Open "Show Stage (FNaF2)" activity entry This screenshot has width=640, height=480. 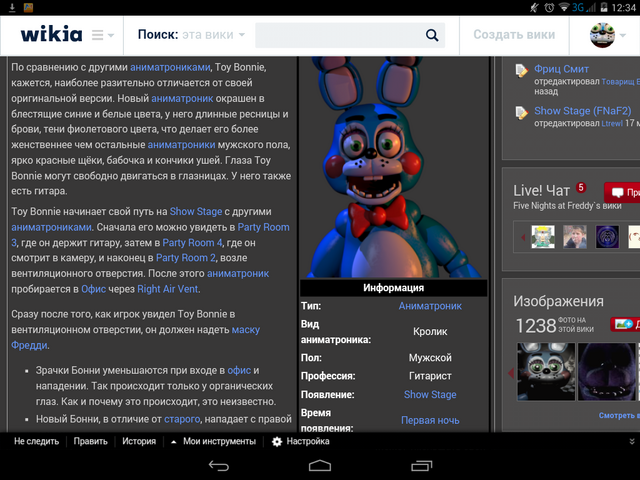[x=583, y=111]
